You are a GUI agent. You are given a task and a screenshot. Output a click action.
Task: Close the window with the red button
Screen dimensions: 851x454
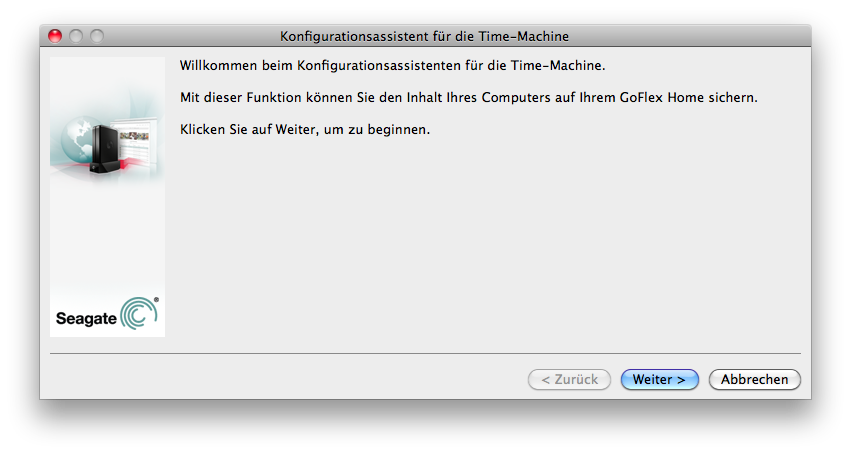(55, 36)
